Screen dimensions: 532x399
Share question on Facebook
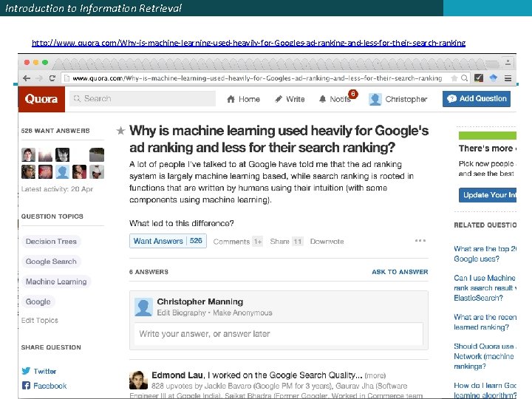(44, 386)
